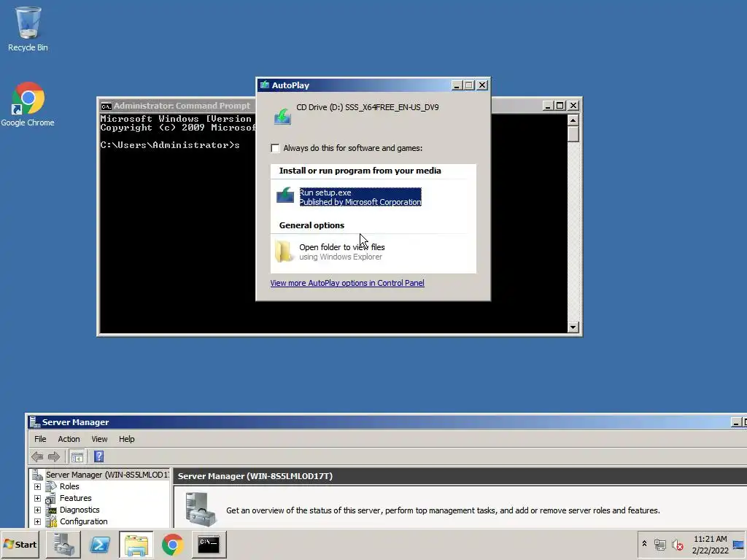Minimize the AutoPlay dialog
The height and width of the screenshot is (560, 747).
click(x=457, y=85)
